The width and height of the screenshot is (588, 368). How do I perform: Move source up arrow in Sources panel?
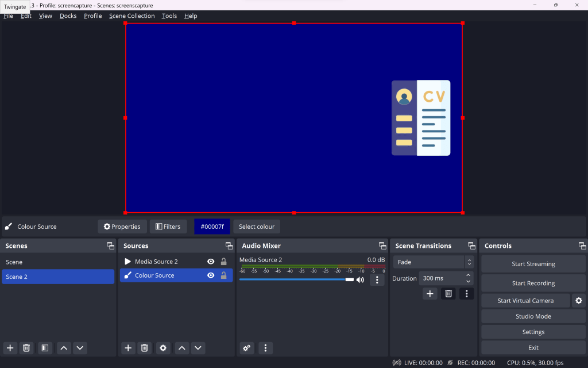click(x=182, y=348)
